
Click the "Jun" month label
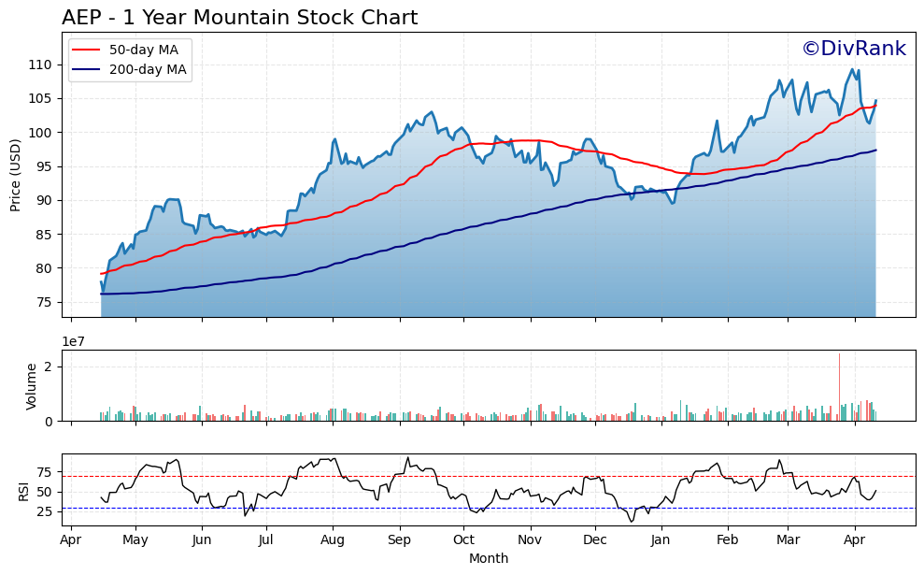click(x=202, y=540)
